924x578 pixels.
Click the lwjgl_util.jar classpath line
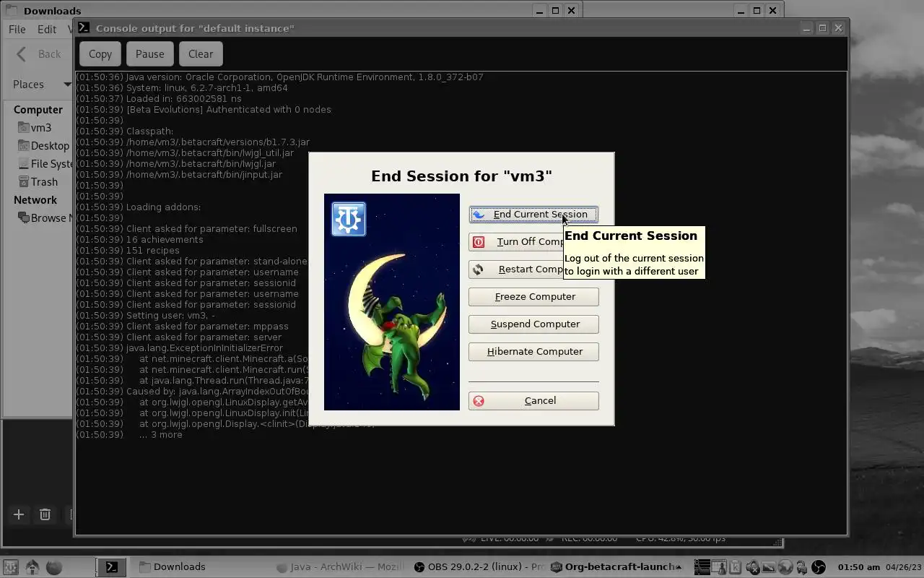(185, 153)
